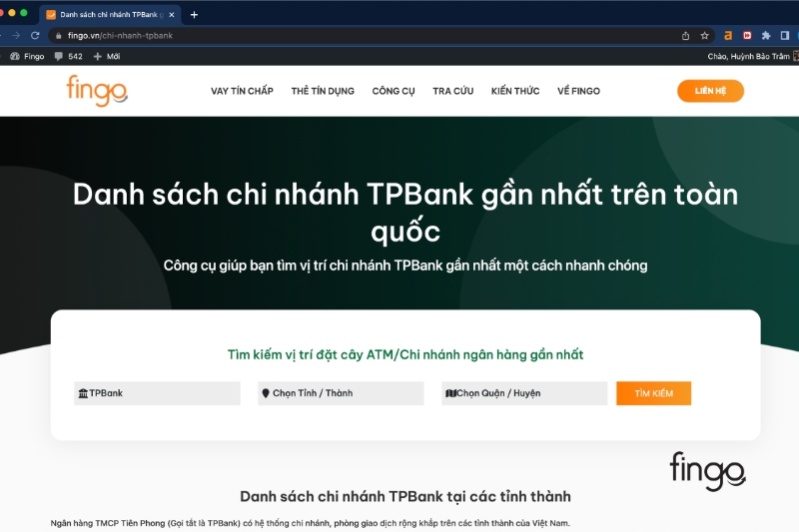799x532 pixels.
Task: Click the map icon in district field
Action: click(451, 393)
